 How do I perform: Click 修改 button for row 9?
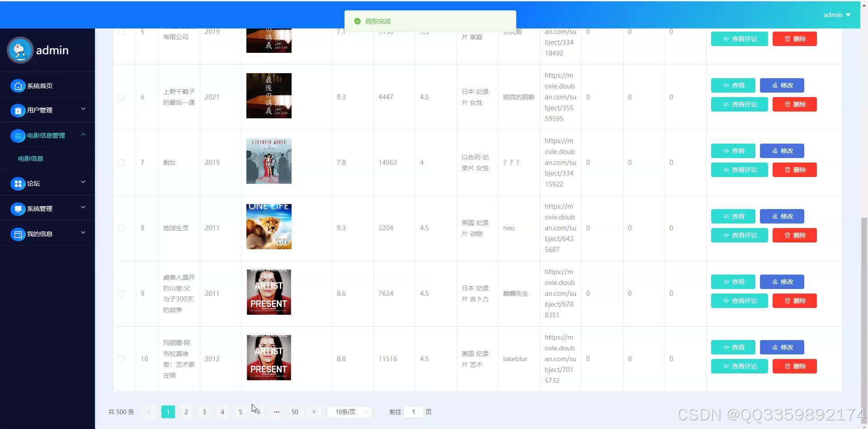[x=782, y=282]
